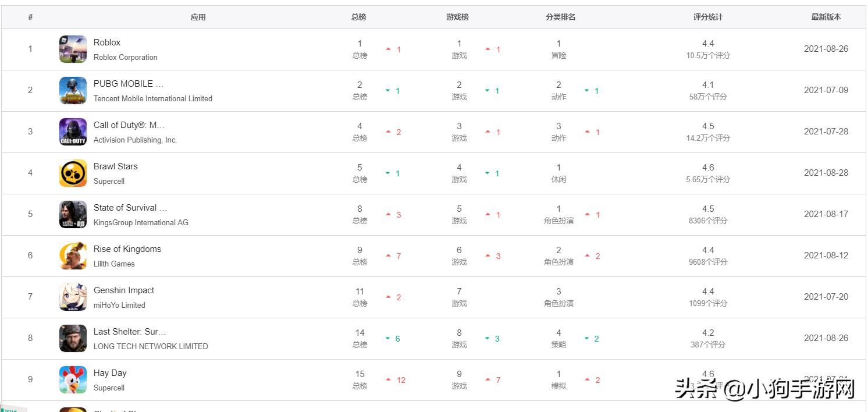Click the 最新版本 column header
Image resolution: width=868 pixels, height=412 pixels.
[x=826, y=17]
